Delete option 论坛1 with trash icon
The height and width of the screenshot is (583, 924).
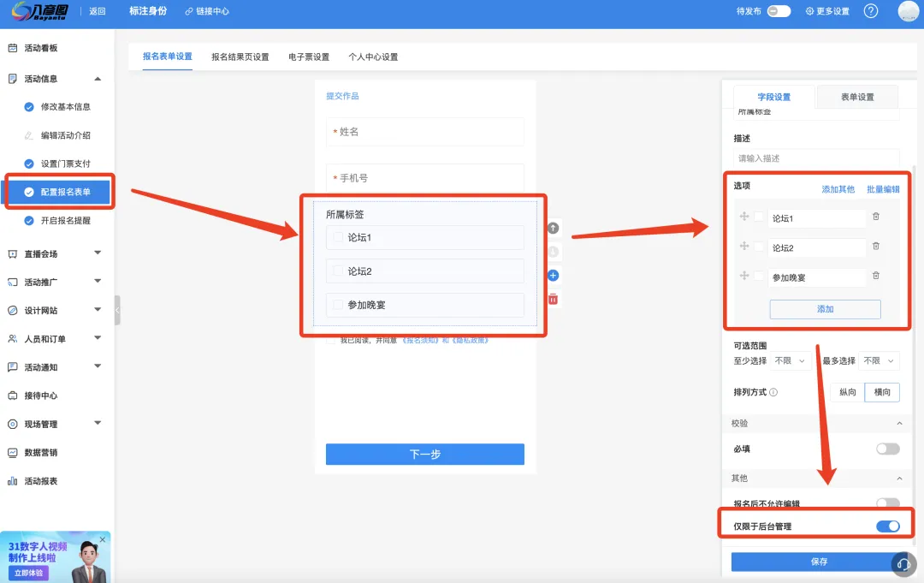coord(875,217)
